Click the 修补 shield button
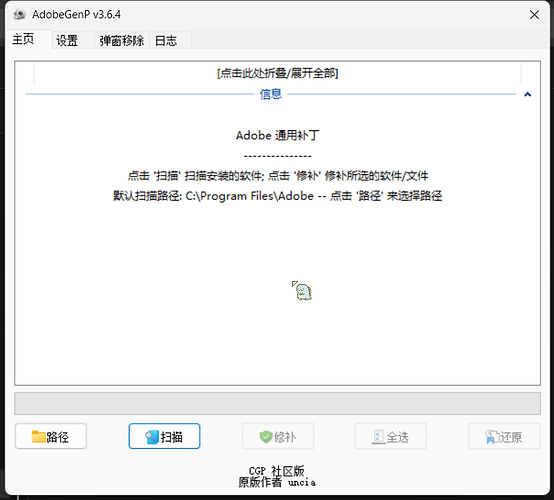 (278, 437)
